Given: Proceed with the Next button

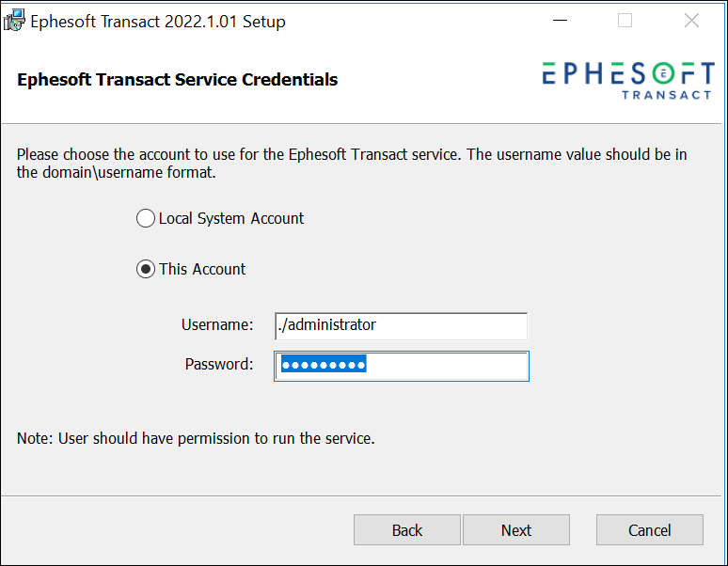Looking at the screenshot, I should pyautogui.click(x=516, y=530).
